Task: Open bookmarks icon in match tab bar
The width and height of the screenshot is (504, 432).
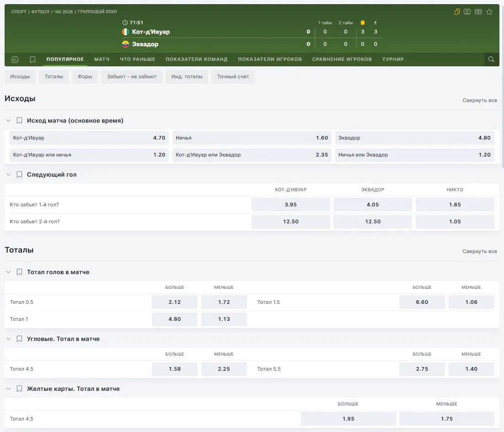Action: [32, 59]
